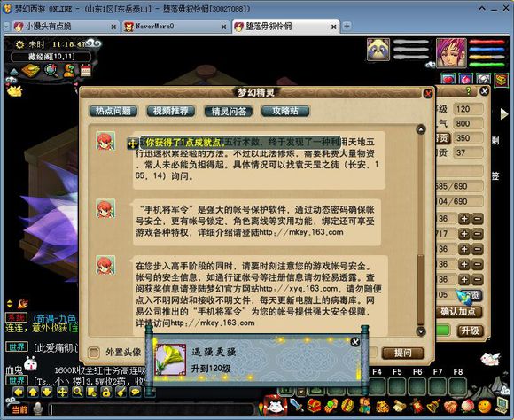
Task: Open the helper icon with green question mark
Action: coord(69,70)
